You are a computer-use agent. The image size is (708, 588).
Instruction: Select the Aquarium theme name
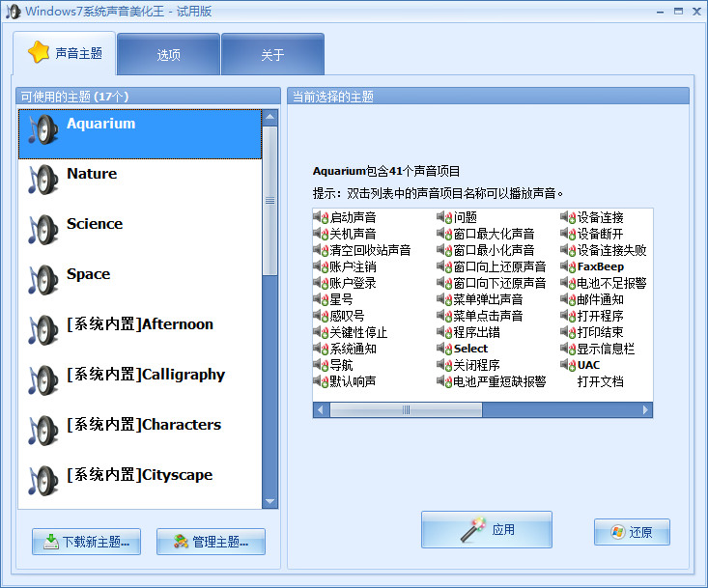pyautogui.click(x=101, y=124)
